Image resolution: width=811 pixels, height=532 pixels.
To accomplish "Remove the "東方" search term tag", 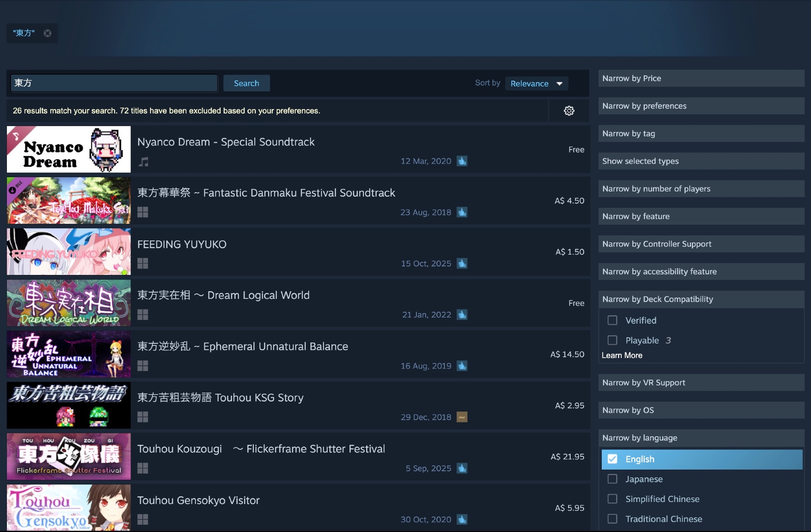I will 47,33.
